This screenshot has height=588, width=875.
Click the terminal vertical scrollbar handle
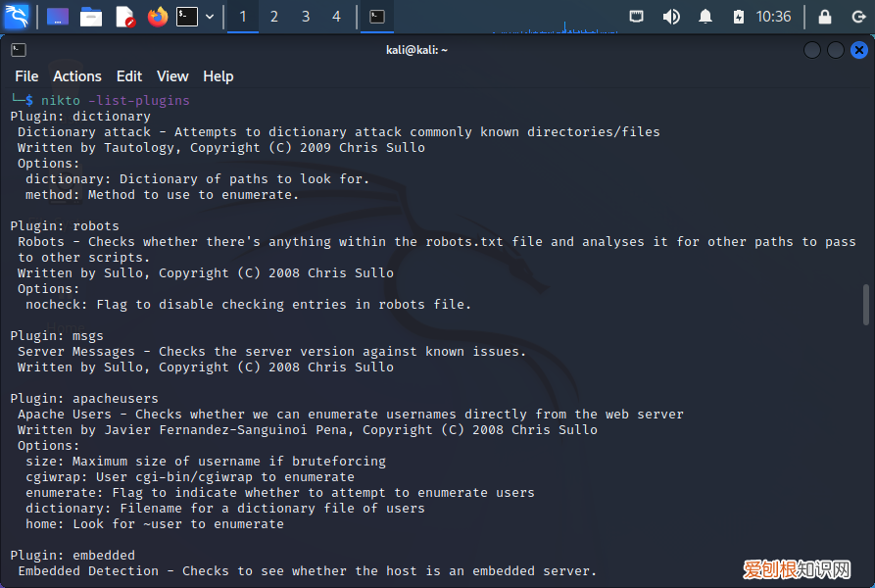coord(865,304)
